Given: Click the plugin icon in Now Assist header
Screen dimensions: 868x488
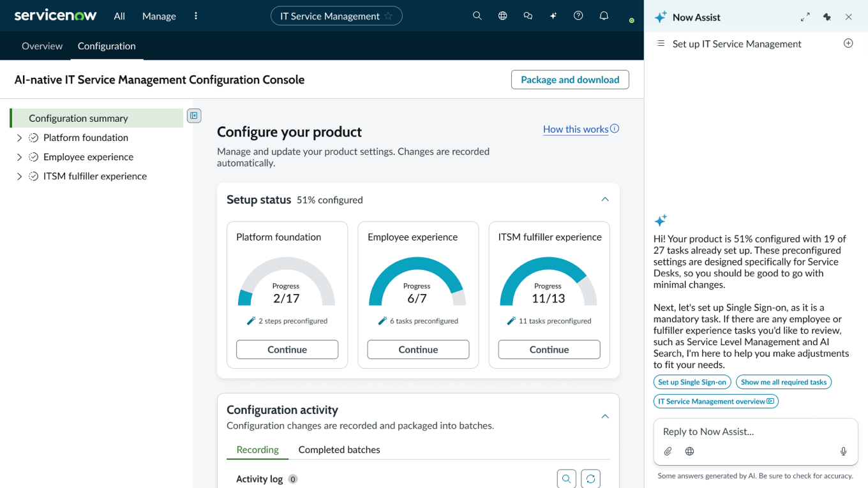Looking at the screenshot, I should coord(827,17).
